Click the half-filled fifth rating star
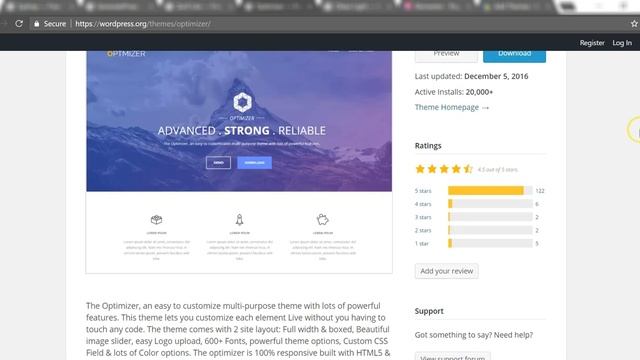Viewport: 640px width, 360px height. (x=468, y=169)
